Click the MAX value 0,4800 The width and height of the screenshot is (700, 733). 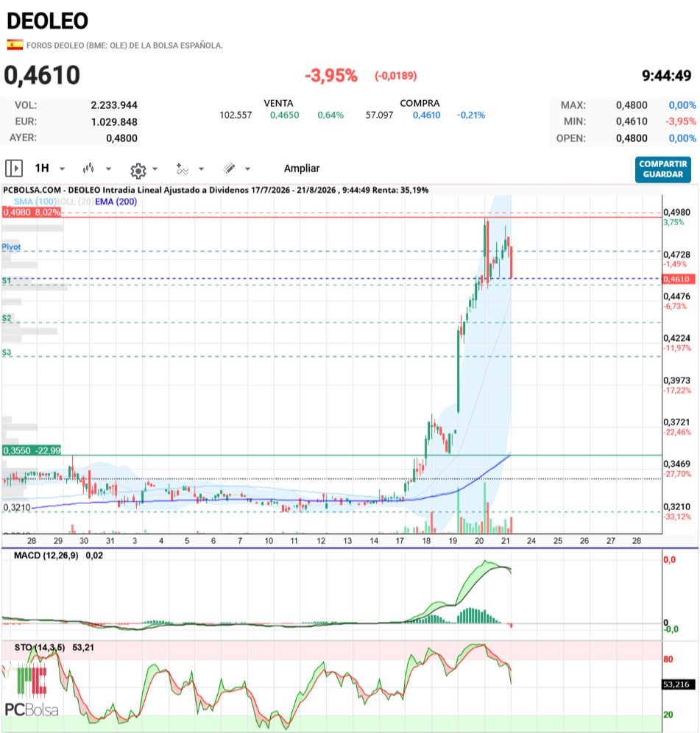(x=632, y=105)
